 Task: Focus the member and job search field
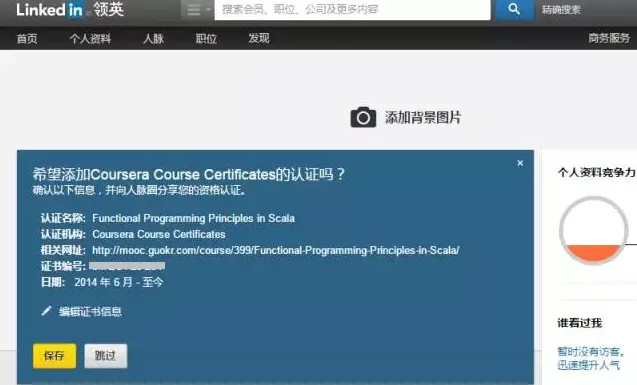tap(352, 9)
